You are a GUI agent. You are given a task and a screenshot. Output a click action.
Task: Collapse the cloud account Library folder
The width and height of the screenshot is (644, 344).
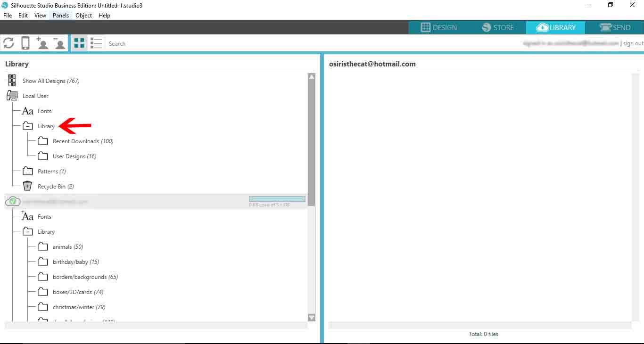[27, 232]
